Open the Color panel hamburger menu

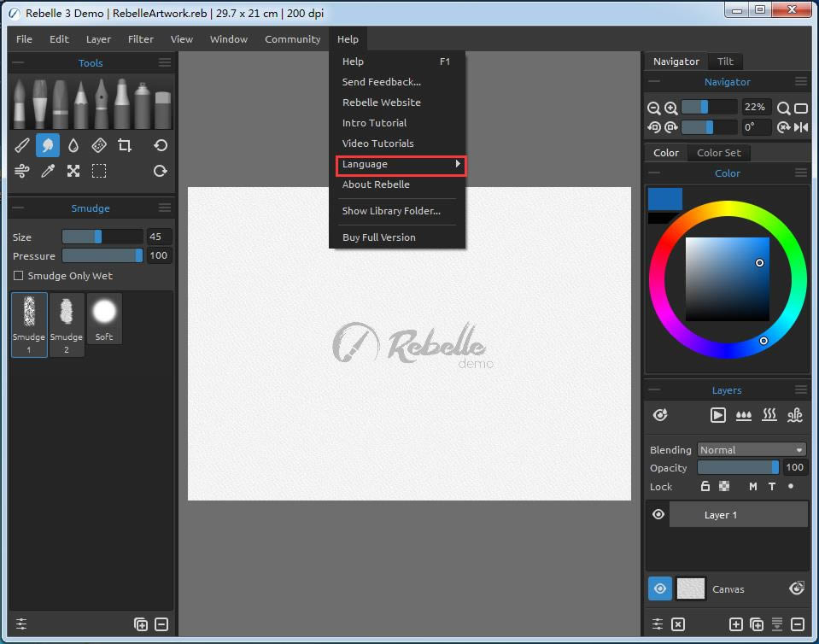(801, 173)
